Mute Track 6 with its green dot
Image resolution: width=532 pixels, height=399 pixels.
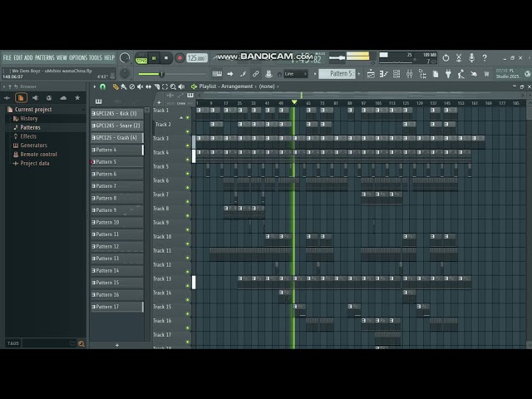click(188, 188)
